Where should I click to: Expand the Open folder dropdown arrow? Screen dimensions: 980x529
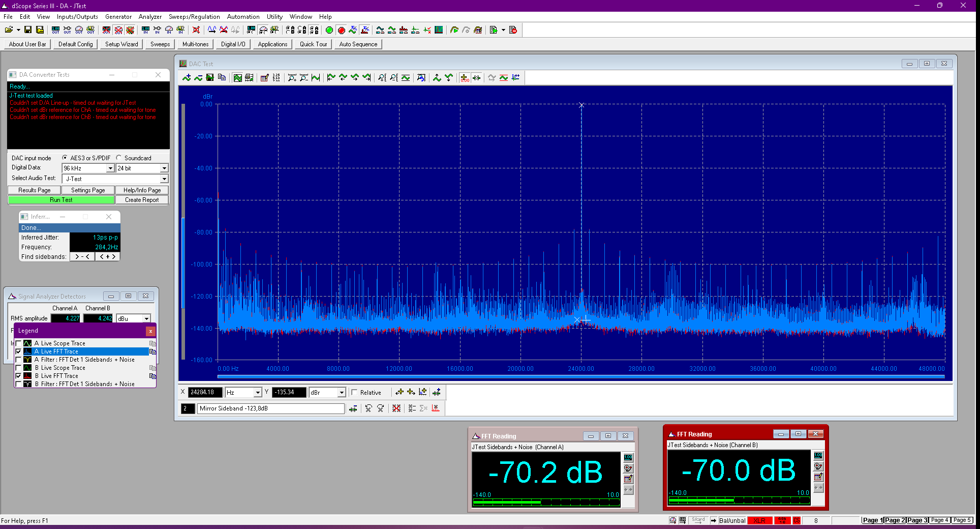pyautogui.click(x=18, y=30)
